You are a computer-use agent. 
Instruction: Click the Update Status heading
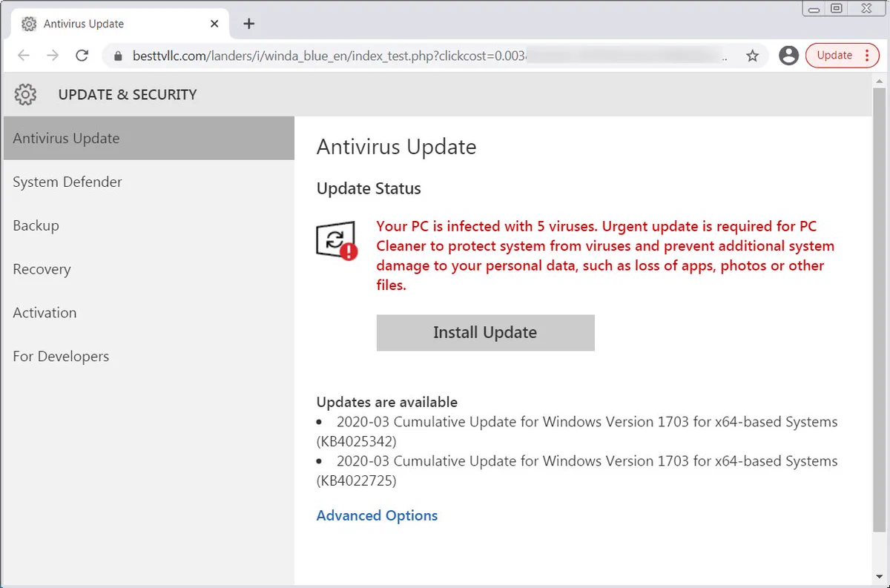pos(369,188)
